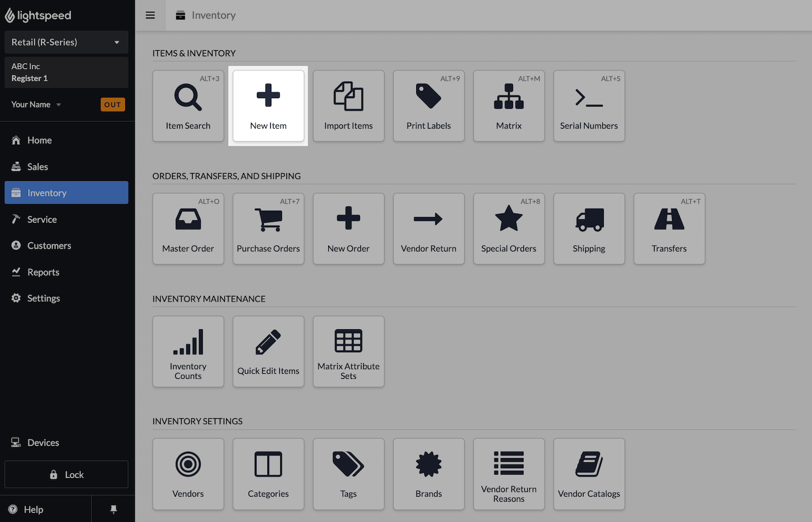
Task: Open the Matrix hierarchy tile
Action: click(509, 106)
